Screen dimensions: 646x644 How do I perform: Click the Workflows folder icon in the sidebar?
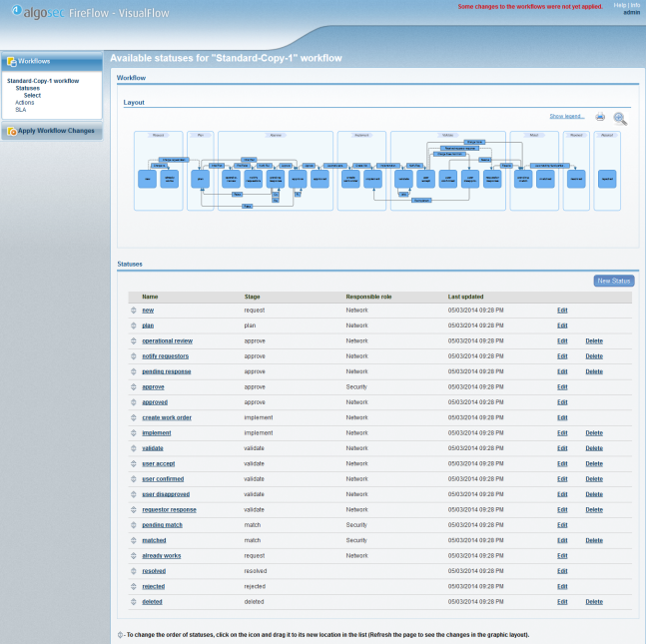(x=12, y=62)
